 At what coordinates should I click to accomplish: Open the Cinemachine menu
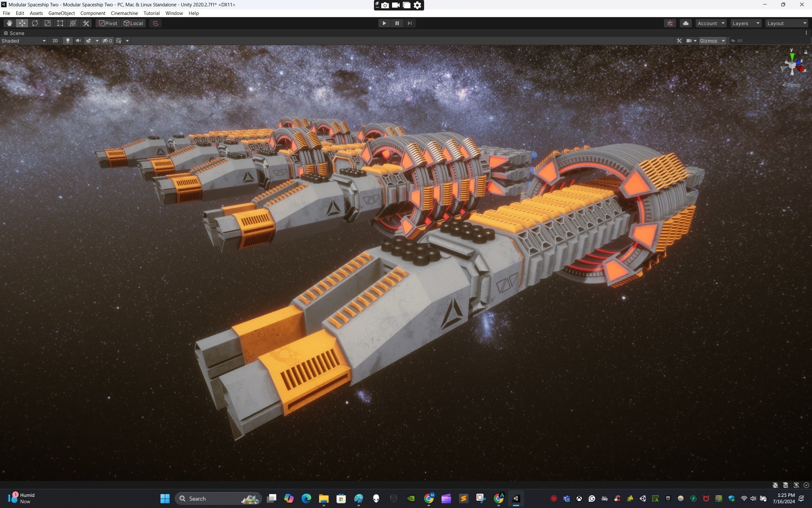coord(124,13)
